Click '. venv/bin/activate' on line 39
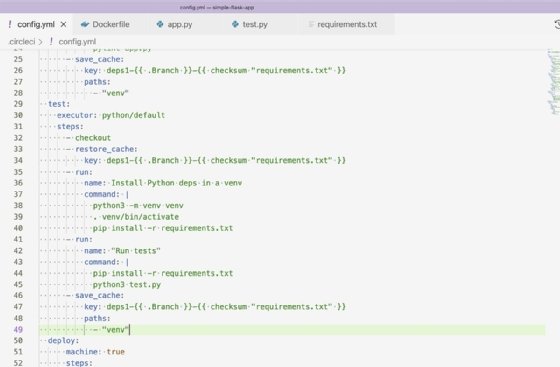The height and width of the screenshot is (367, 560). [x=136, y=217]
